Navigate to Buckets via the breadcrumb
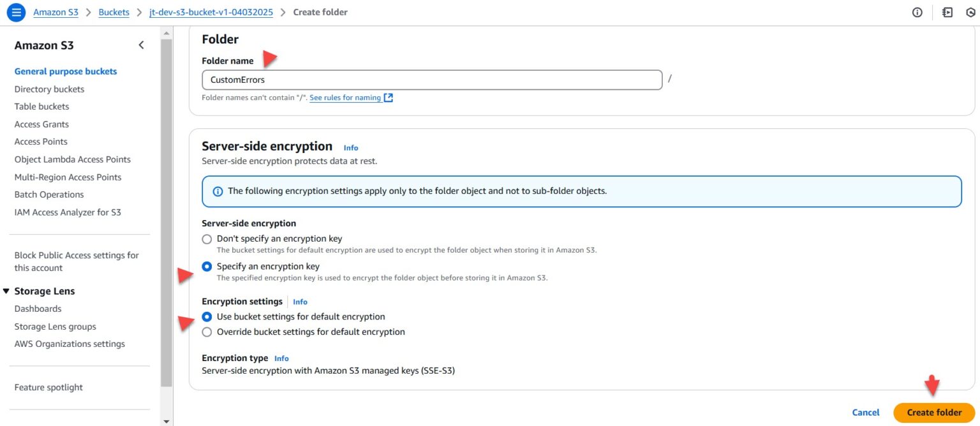The image size is (980, 426). click(x=114, y=11)
